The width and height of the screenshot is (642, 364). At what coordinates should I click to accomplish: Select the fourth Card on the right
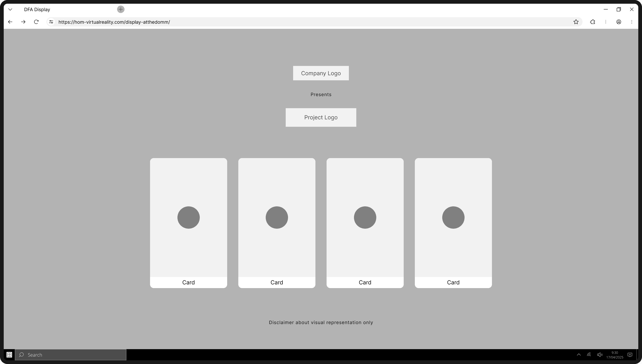[453, 223]
